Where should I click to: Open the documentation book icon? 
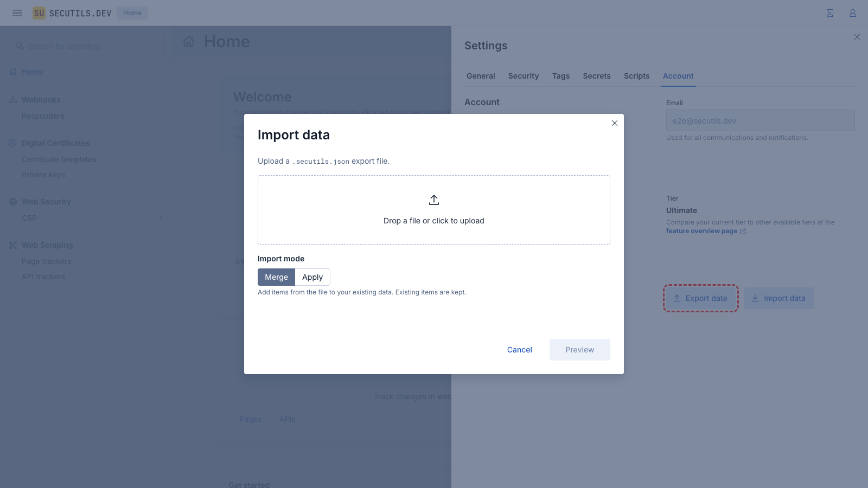click(830, 13)
